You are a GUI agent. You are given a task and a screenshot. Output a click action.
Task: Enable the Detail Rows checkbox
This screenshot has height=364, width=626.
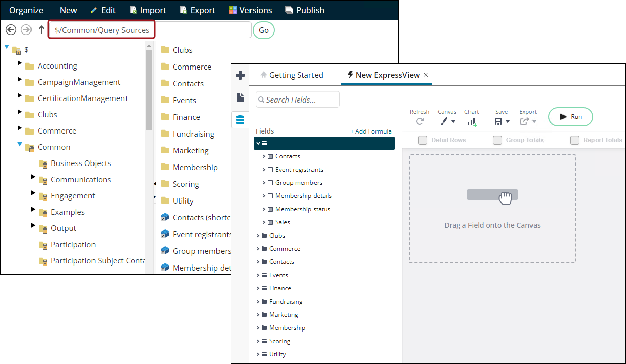tap(423, 140)
